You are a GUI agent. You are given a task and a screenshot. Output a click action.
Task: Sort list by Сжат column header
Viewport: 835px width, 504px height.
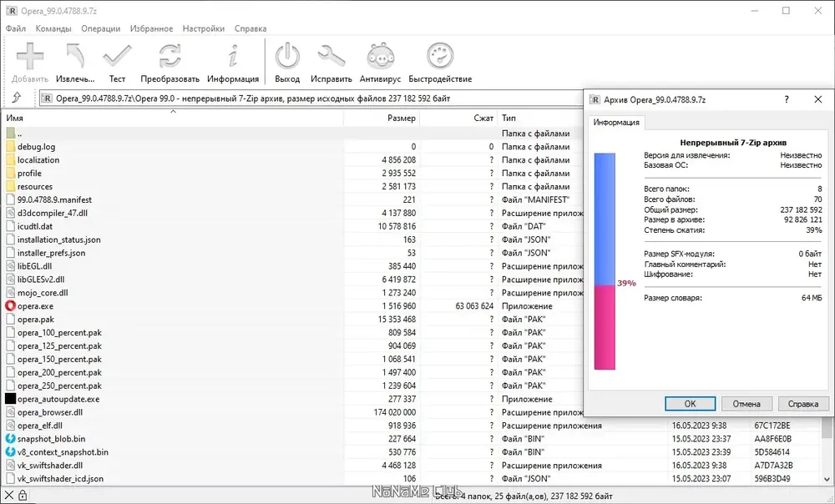pyautogui.click(x=458, y=118)
